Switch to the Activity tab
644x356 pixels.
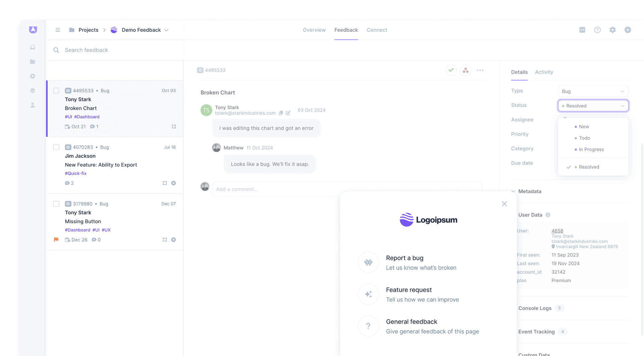click(544, 72)
